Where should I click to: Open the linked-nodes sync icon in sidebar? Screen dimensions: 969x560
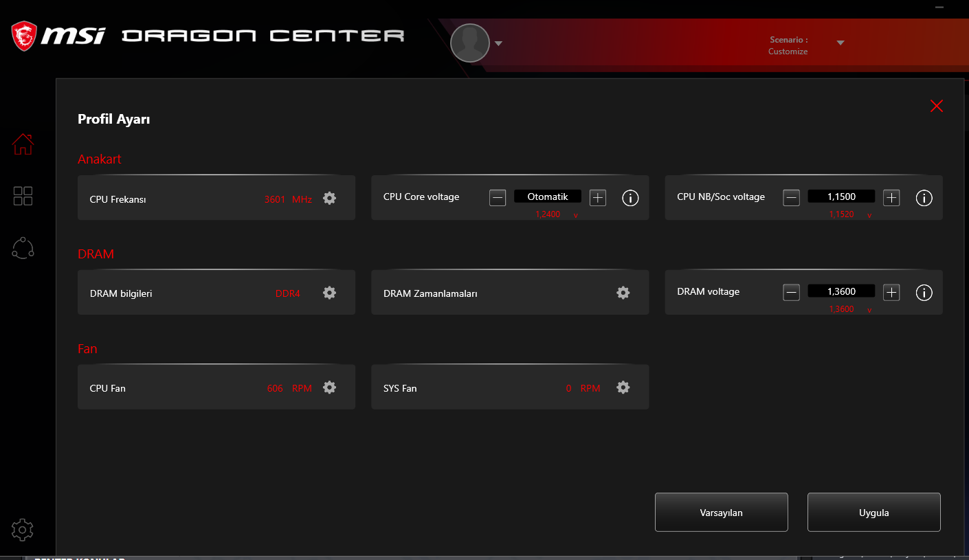tap(23, 248)
